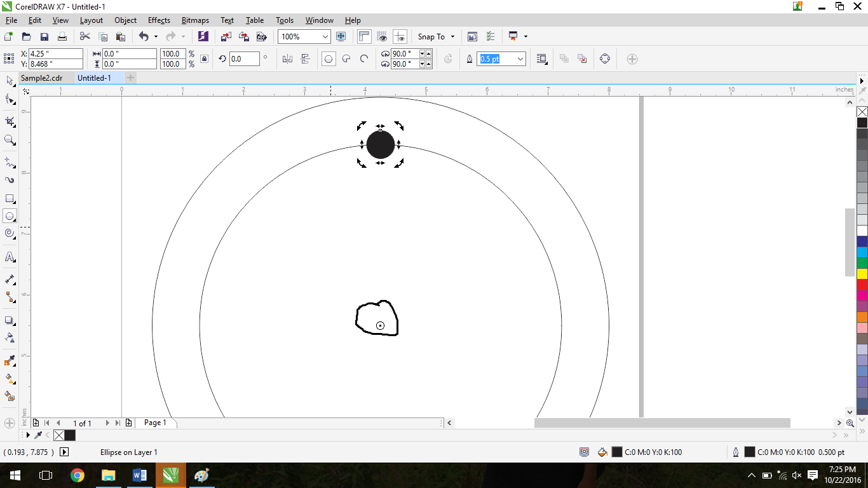Select the Arc shape mode button

[x=364, y=59]
